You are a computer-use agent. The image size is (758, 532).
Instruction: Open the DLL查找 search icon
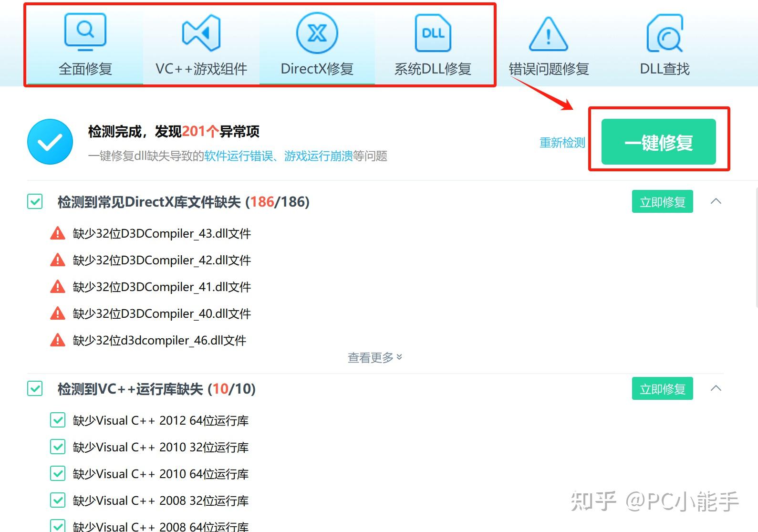(x=665, y=33)
